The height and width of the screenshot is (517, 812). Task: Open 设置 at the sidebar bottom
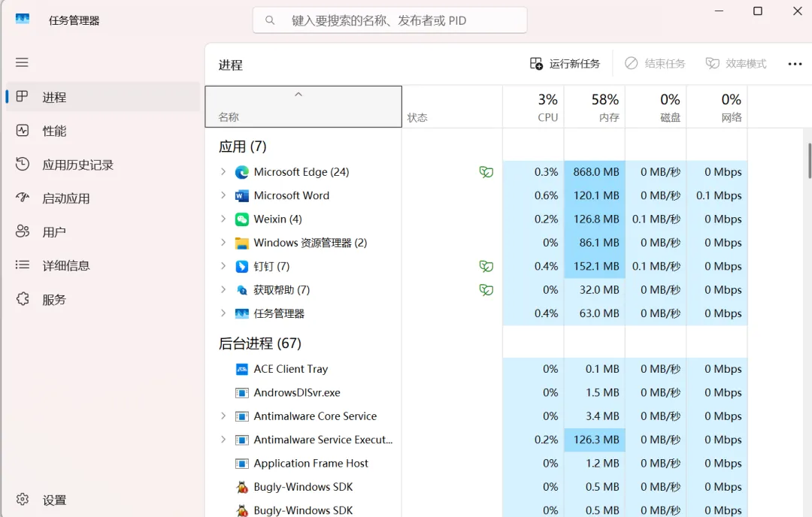[x=103, y=500]
